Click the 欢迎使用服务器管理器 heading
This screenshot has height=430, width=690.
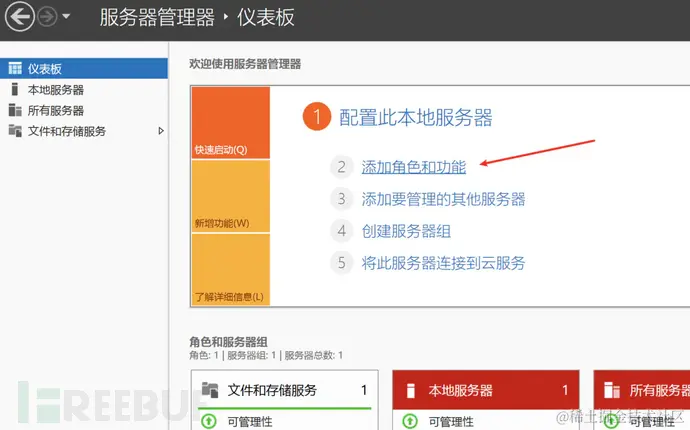coord(245,64)
